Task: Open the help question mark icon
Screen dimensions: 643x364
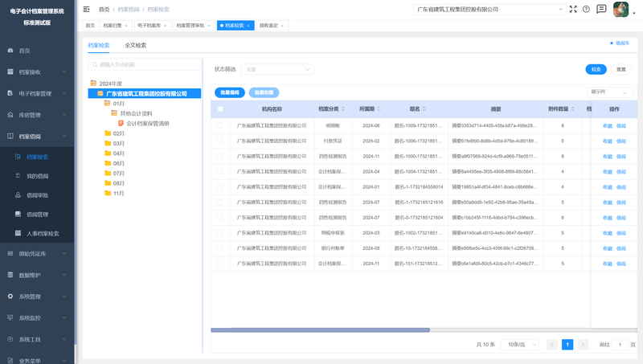Action: [586, 9]
